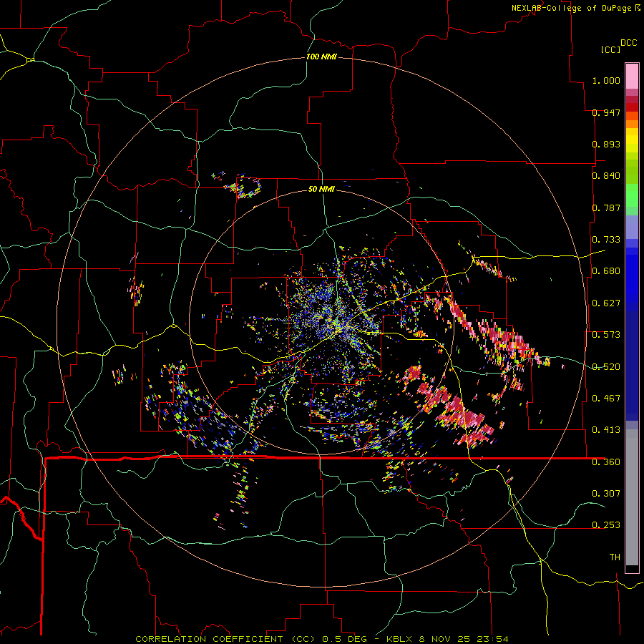Click the 0.307 scale value
644x644 pixels.
(x=606, y=494)
